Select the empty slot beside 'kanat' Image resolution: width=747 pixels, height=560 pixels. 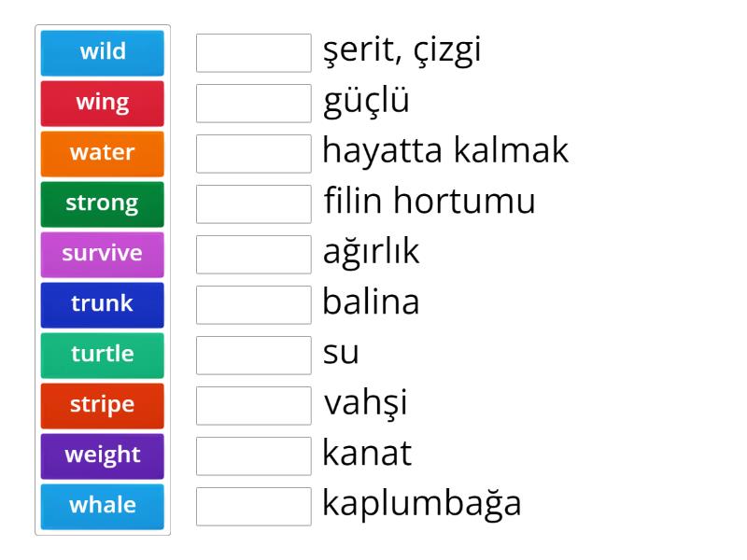point(254,456)
